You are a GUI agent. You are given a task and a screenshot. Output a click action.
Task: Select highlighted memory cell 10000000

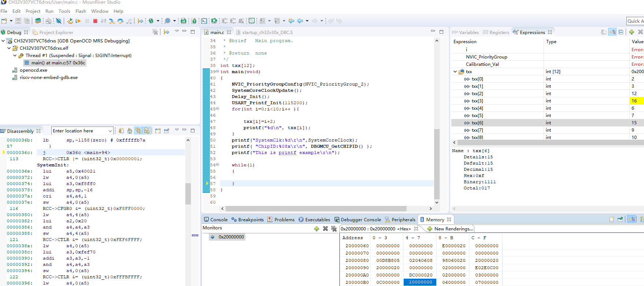point(420,282)
